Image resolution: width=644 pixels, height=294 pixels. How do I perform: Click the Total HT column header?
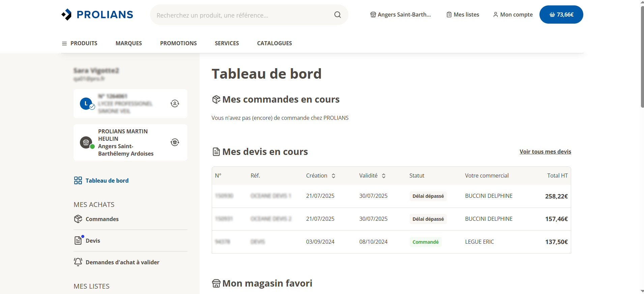pyautogui.click(x=557, y=176)
